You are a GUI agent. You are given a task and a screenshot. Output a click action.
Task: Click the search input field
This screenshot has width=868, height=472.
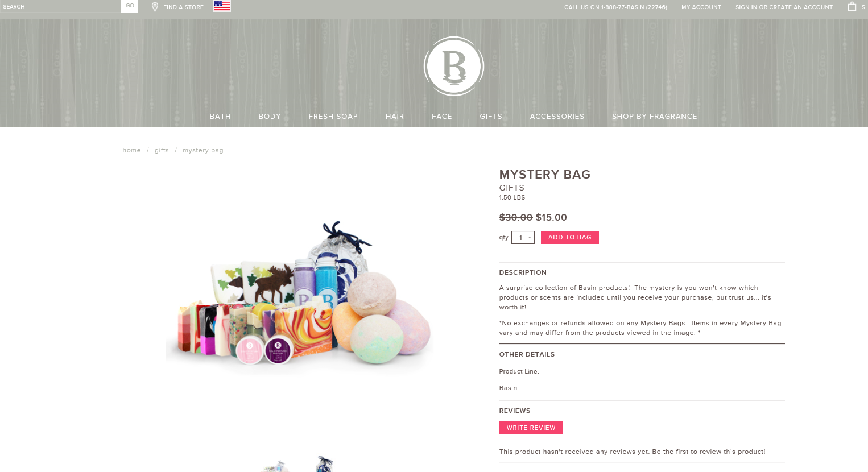(x=60, y=6)
